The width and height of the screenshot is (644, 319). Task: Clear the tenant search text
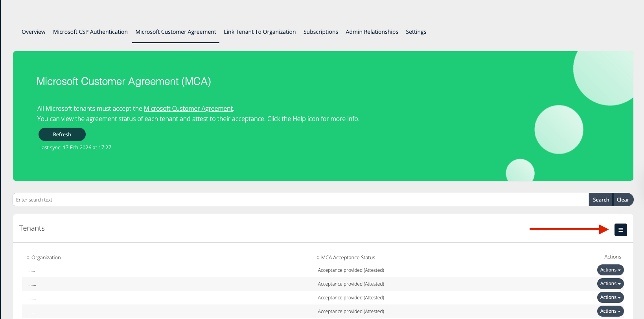[623, 200]
